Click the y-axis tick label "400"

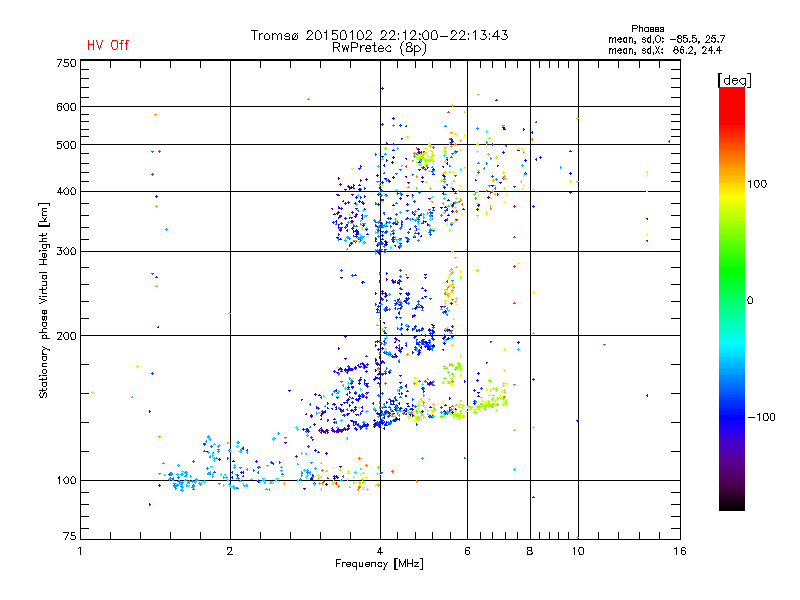click(66, 191)
